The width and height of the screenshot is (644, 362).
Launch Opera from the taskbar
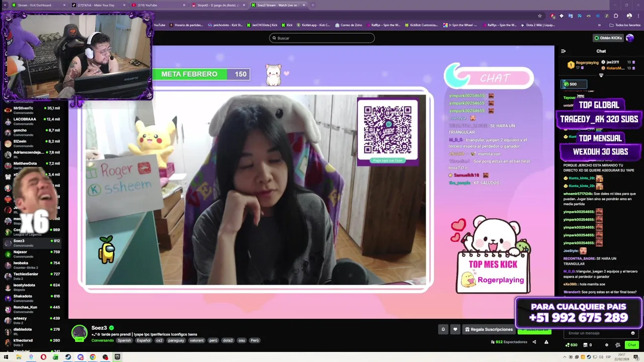(x=43, y=357)
